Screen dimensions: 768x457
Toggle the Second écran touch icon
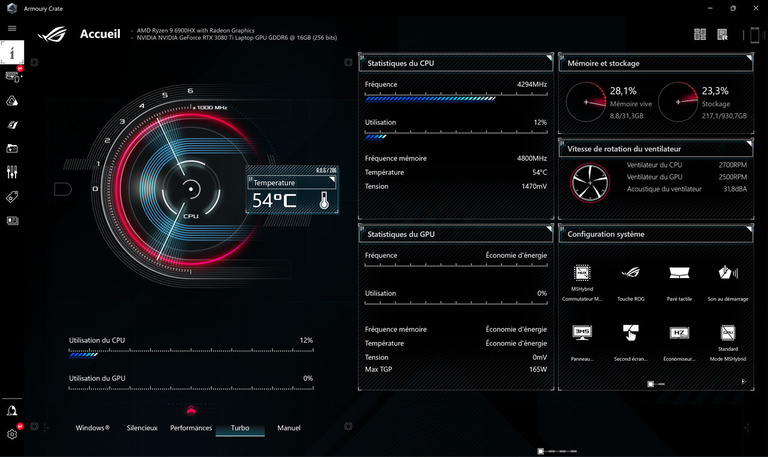pyautogui.click(x=630, y=333)
